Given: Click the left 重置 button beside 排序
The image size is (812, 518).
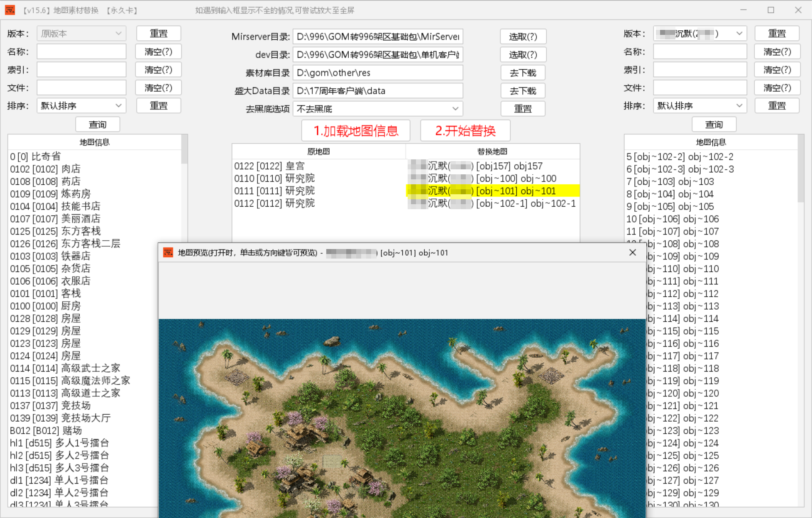Looking at the screenshot, I should coord(159,106).
